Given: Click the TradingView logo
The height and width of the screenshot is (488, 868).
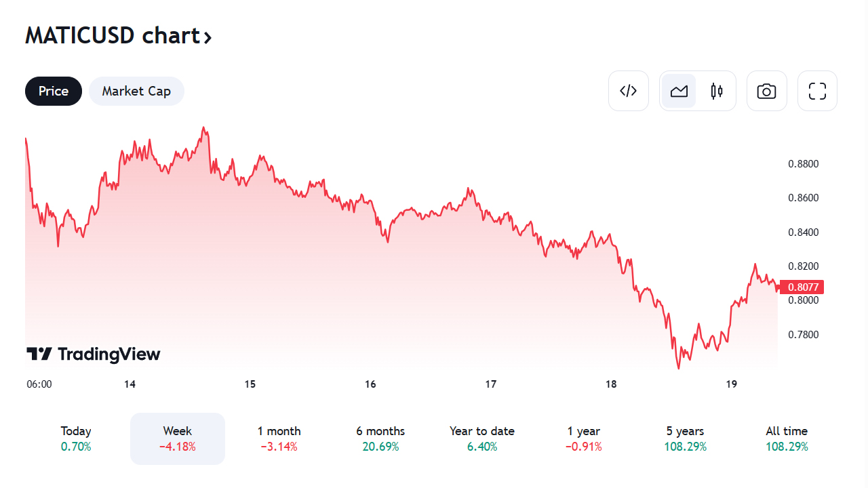Looking at the screenshot, I should [94, 354].
